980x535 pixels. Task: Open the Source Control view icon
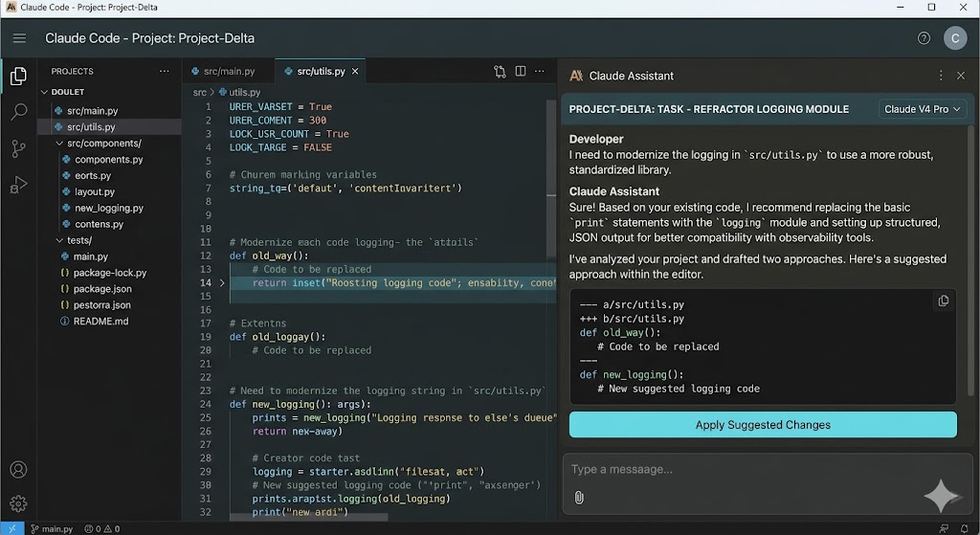[18, 148]
